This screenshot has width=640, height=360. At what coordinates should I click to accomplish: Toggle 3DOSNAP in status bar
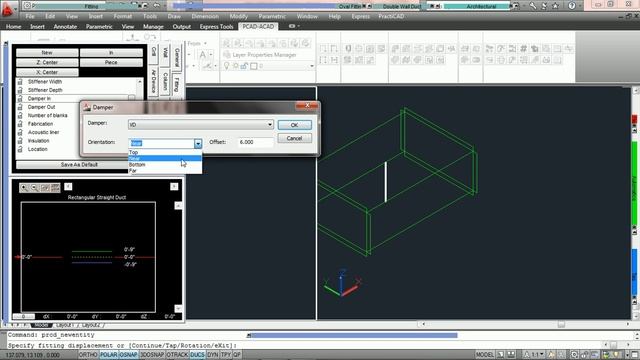152,355
